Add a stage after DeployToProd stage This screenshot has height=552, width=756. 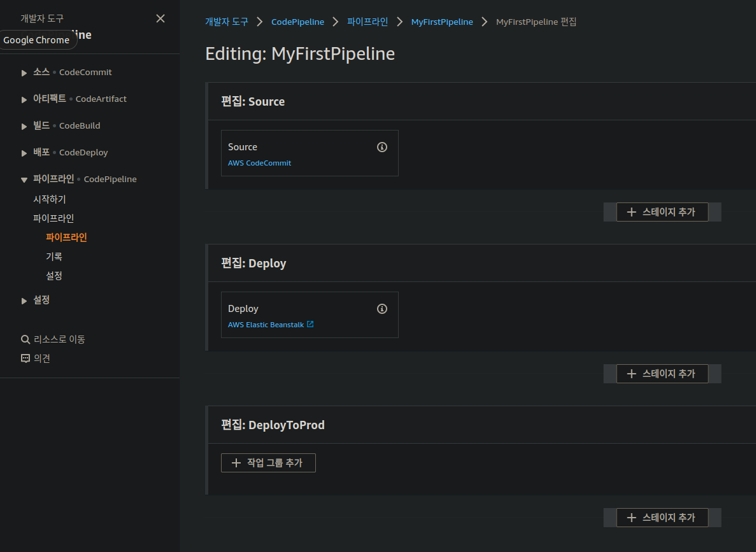pos(662,517)
